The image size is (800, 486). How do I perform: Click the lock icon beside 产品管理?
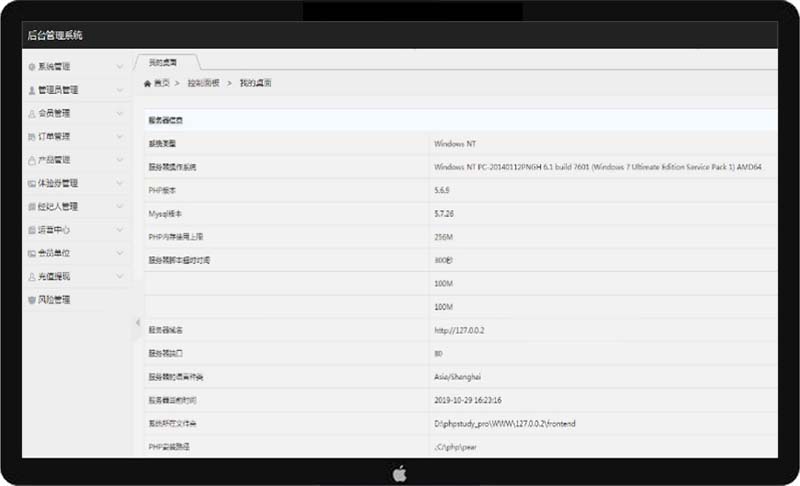point(32,160)
